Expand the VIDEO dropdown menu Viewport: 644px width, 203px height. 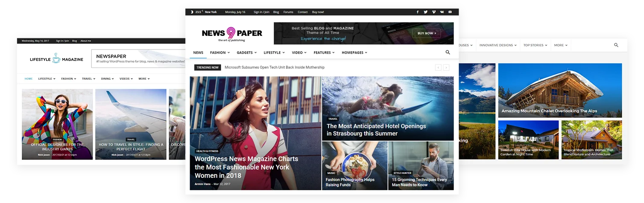(299, 52)
